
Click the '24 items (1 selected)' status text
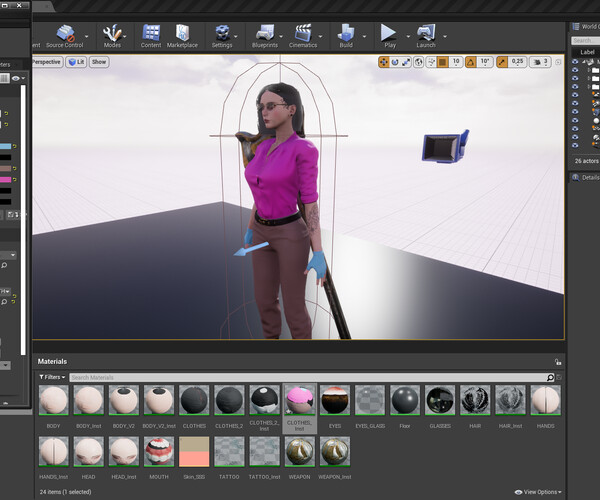click(x=65, y=492)
